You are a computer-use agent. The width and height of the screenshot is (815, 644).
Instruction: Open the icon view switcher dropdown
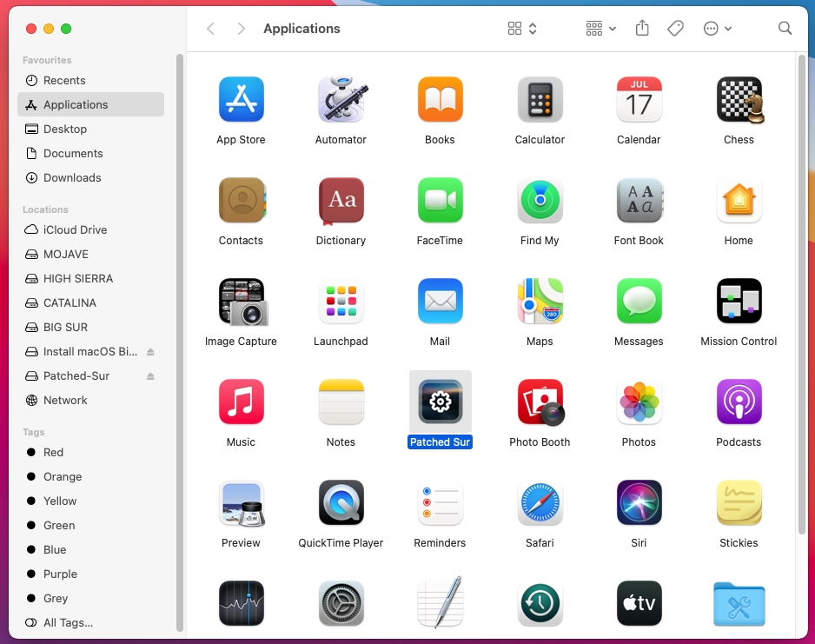pyautogui.click(x=522, y=29)
